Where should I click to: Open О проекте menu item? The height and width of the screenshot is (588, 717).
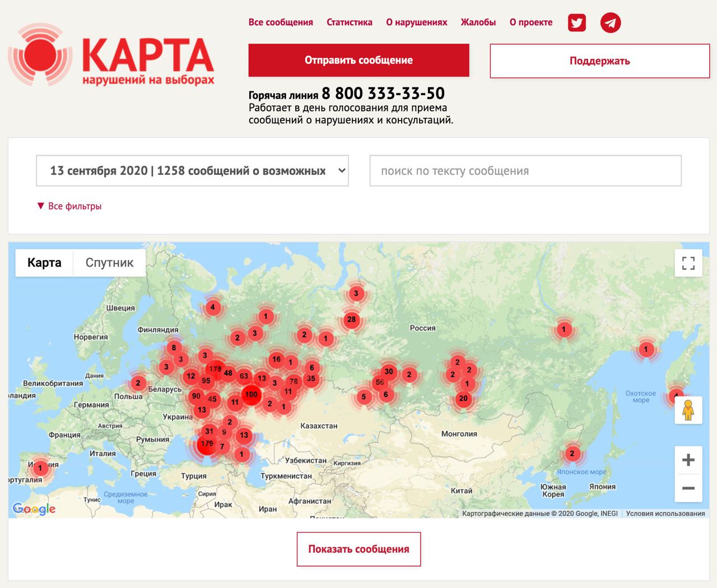(x=531, y=22)
